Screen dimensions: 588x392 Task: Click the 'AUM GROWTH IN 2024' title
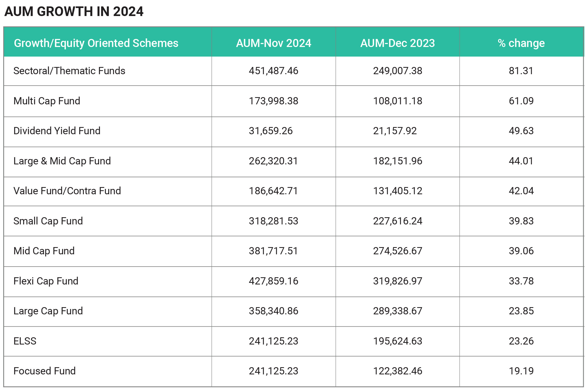pos(74,12)
